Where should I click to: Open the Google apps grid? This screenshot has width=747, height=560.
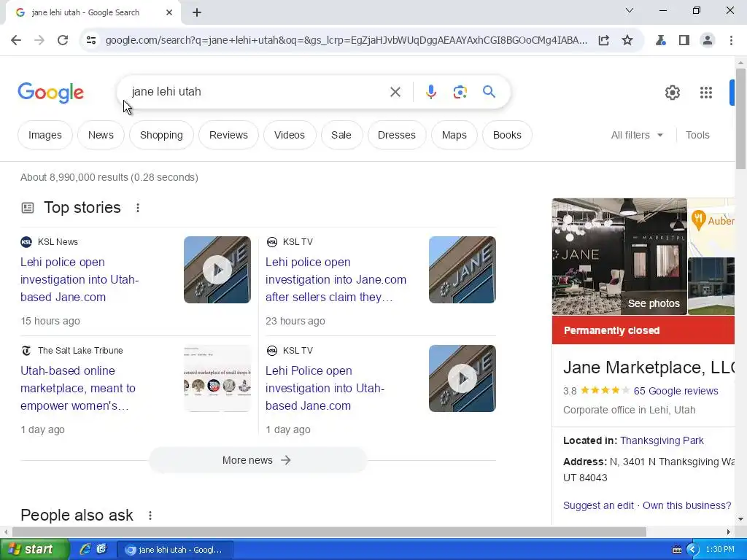(x=705, y=93)
